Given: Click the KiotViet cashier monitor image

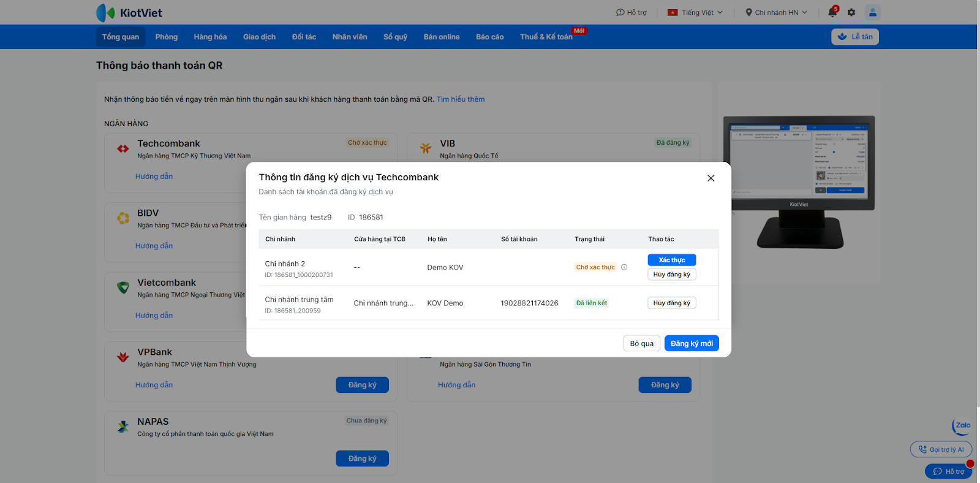Looking at the screenshot, I should tap(799, 182).
